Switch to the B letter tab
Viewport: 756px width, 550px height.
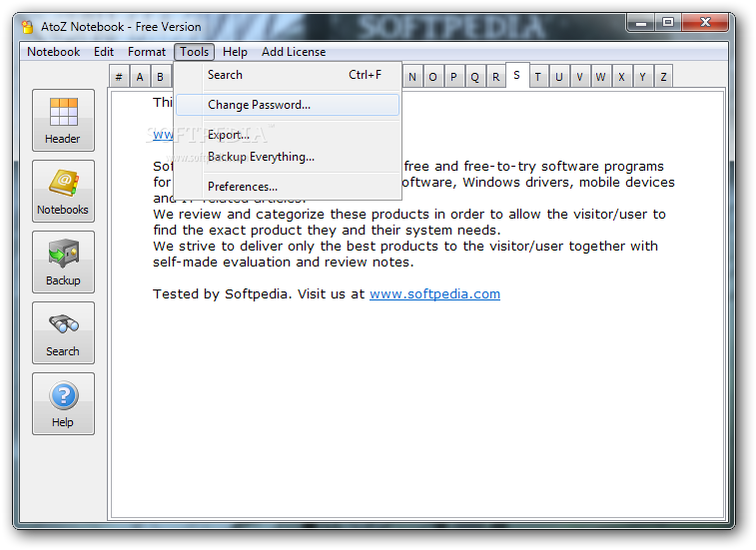(x=161, y=77)
